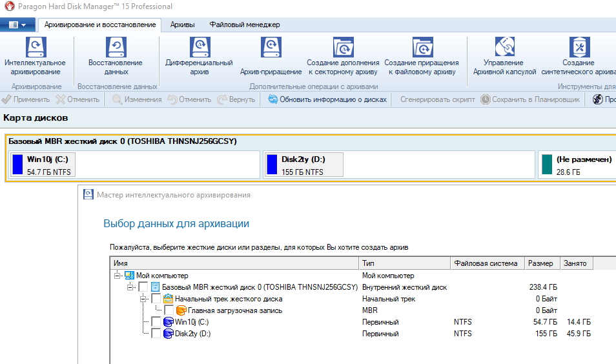Collapse Начальный трек жесткого диска node
This screenshot has height=364, width=616.
(x=143, y=299)
